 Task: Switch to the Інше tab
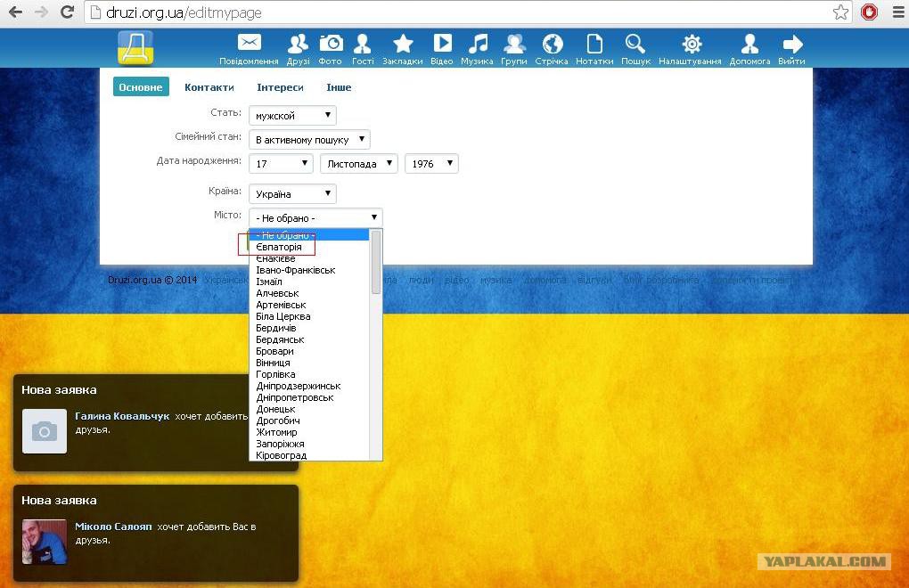pos(339,87)
